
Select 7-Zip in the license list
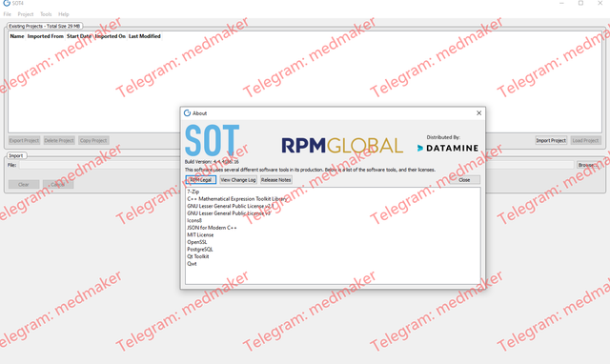pyautogui.click(x=193, y=192)
